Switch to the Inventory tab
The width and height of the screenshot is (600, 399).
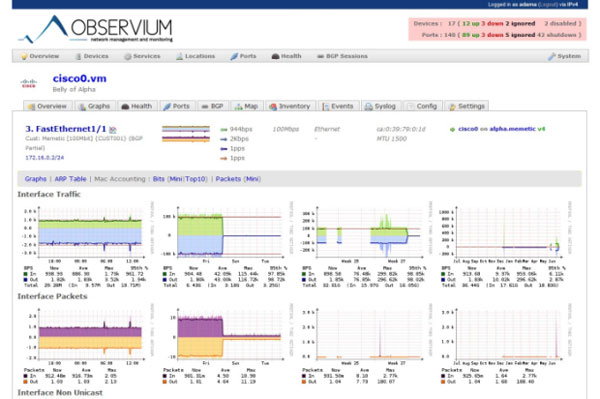pos(290,106)
